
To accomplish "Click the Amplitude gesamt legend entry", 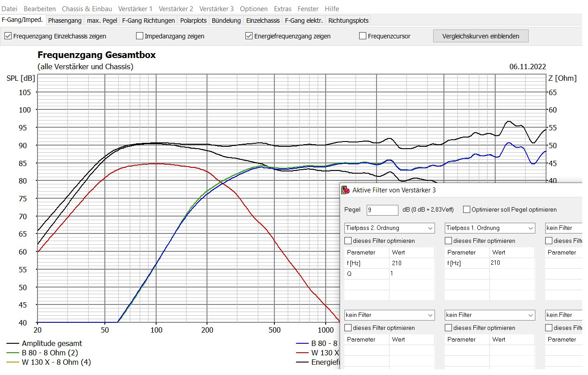I will pos(52,343).
